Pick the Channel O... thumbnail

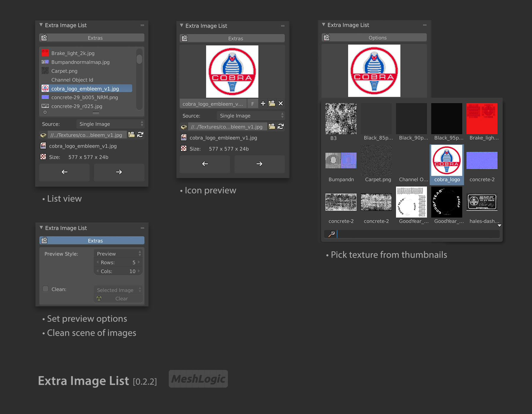click(x=411, y=164)
